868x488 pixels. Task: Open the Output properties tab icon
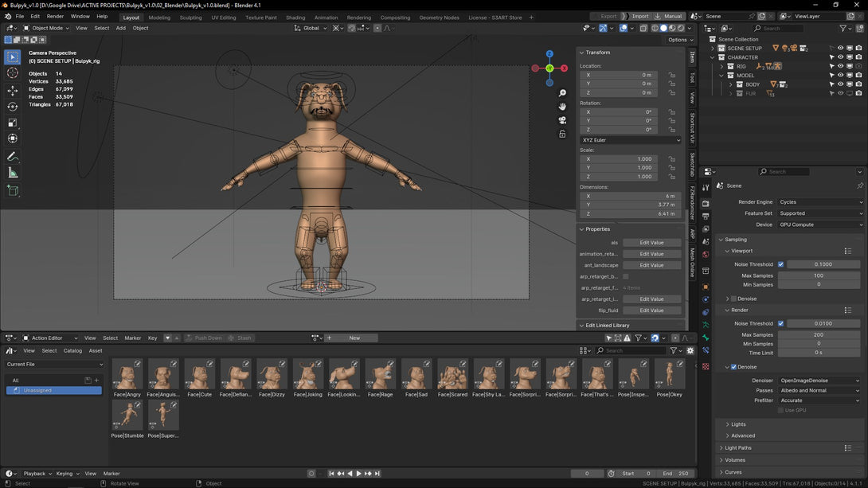pos(706,217)
